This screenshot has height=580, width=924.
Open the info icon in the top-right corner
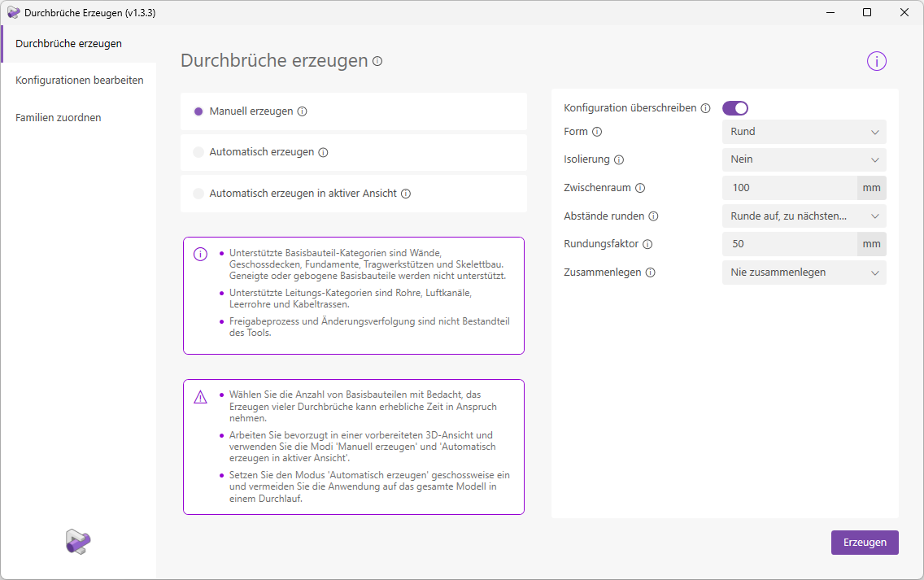[876, 60]
